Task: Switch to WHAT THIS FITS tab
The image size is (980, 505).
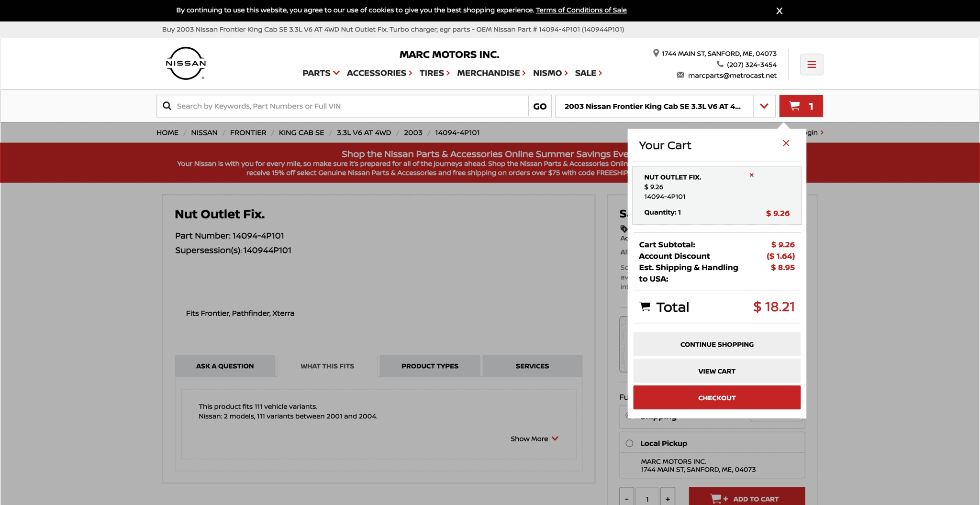Action: click(x=327, y=366)
